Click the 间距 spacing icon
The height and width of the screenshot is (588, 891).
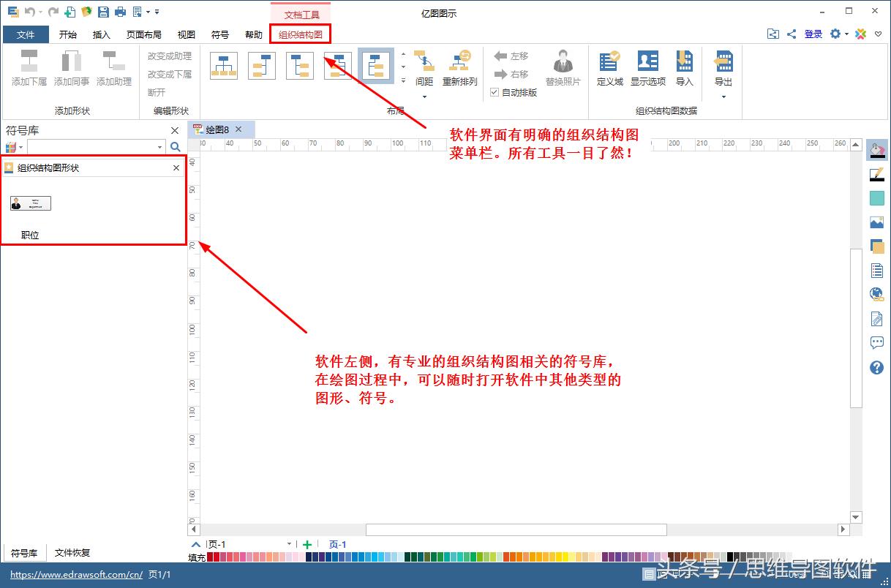pos(424,61)
